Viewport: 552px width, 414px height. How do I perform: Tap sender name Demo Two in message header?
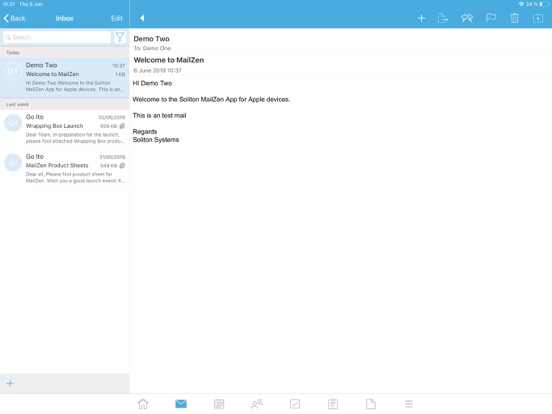pyautogui.click(x=151, y=39)
